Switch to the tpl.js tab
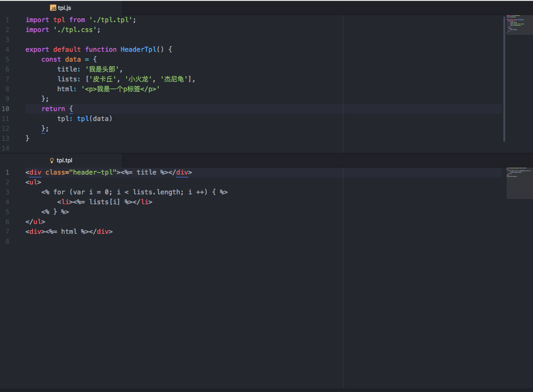Screen dimensions: 533x392 click(61, 8)
